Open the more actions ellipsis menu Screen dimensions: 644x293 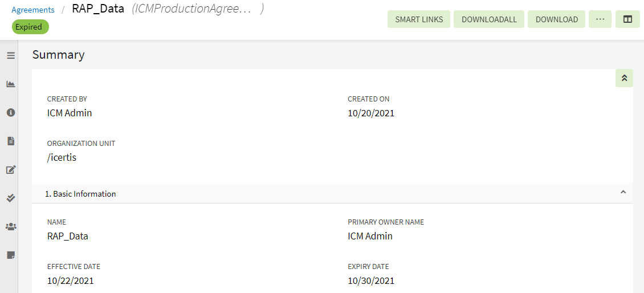600,19
